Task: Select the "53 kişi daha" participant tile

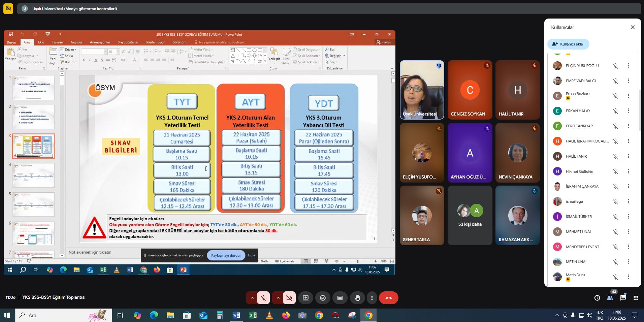Action: click(470, 216)
